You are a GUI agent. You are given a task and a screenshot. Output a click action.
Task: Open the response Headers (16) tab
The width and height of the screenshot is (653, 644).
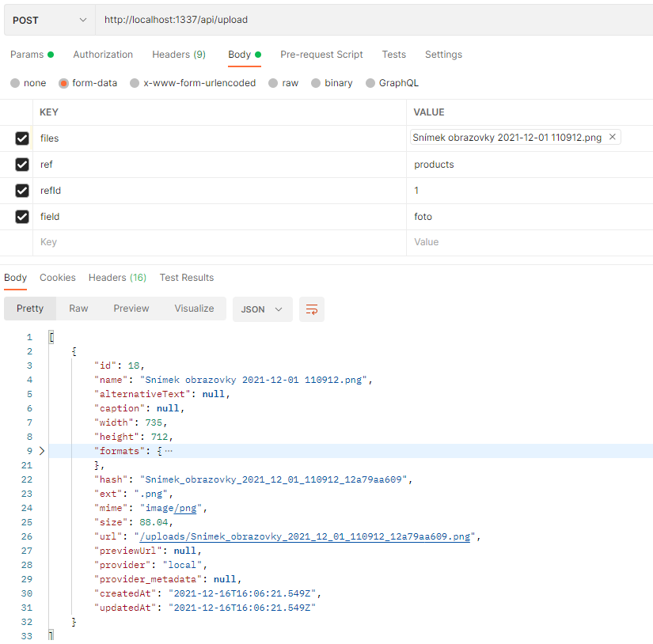117,278
